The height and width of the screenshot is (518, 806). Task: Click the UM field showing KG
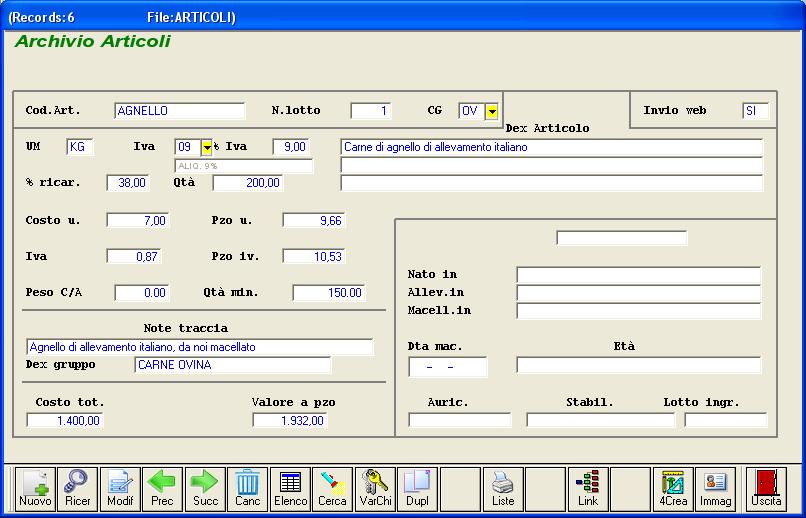80,147
